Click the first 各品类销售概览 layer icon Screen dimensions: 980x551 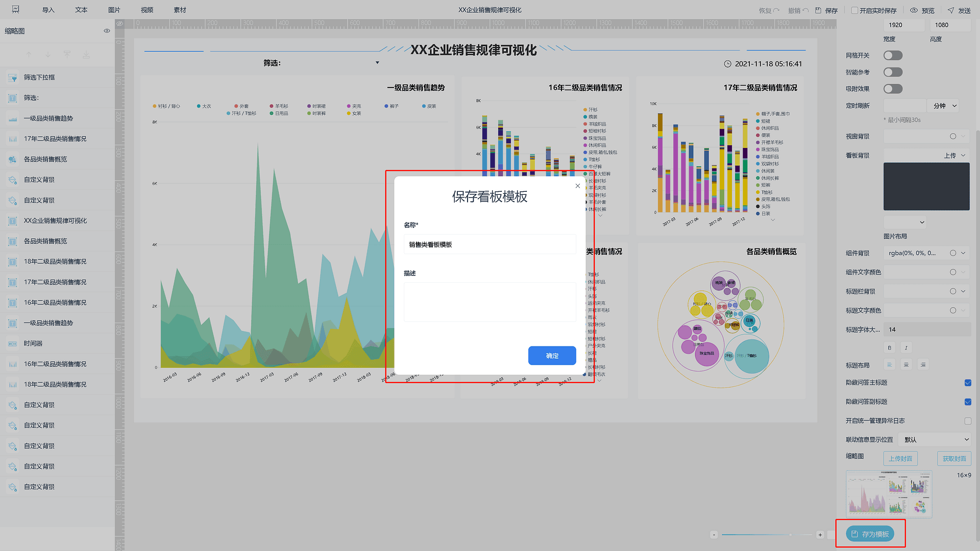pos(13,160)
